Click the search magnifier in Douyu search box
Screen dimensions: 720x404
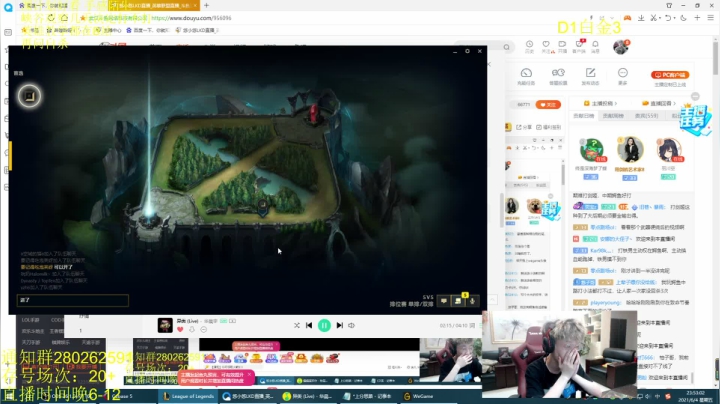click(506, 47)
